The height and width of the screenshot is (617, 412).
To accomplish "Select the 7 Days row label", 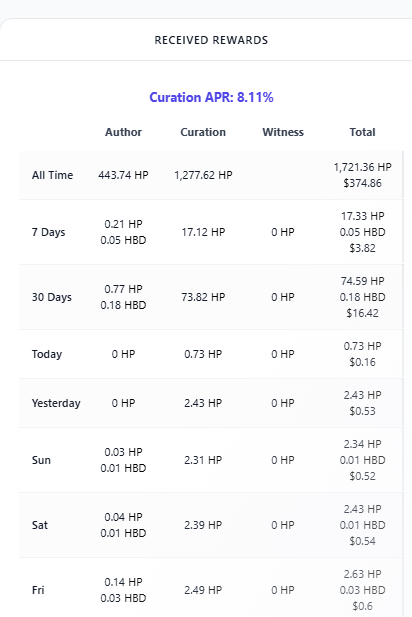I will click(x=48, y=232).
